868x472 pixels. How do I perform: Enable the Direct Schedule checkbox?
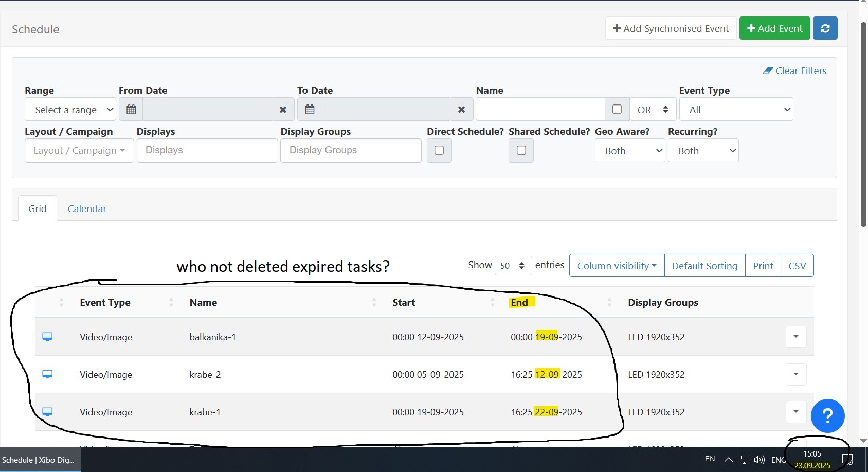tap(439, 150)
